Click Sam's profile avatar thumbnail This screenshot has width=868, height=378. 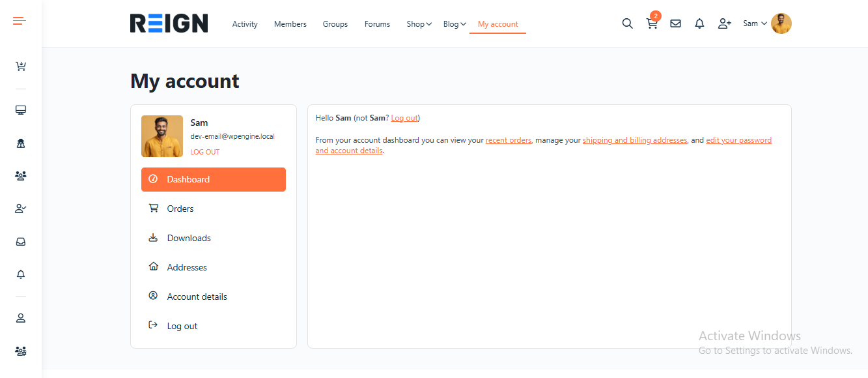click(x=161, y=136)
